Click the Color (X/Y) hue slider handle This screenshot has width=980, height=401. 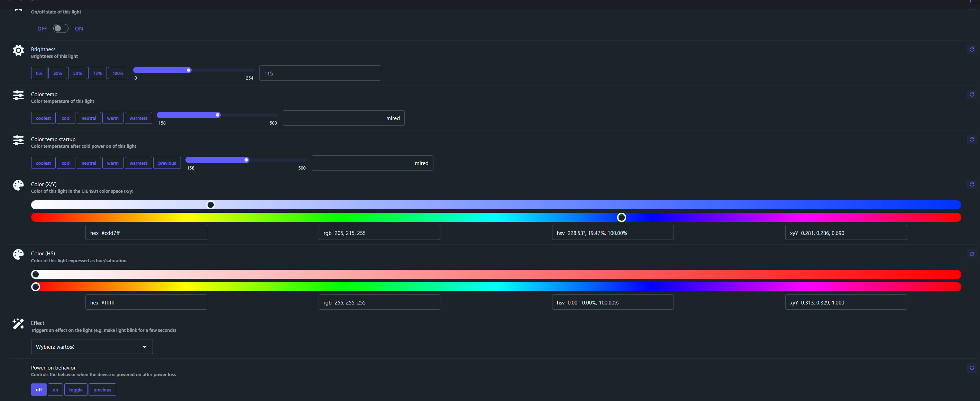(x=621, y=217)
